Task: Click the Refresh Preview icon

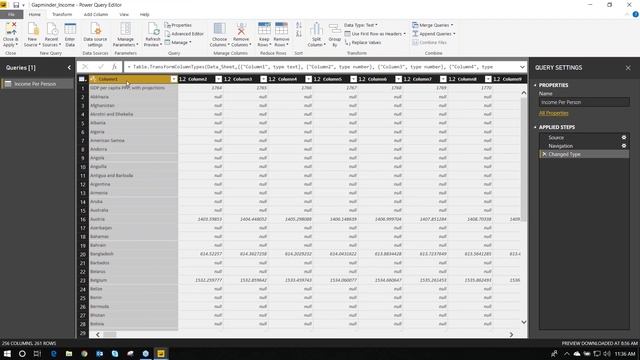Action: pos(153,29)
